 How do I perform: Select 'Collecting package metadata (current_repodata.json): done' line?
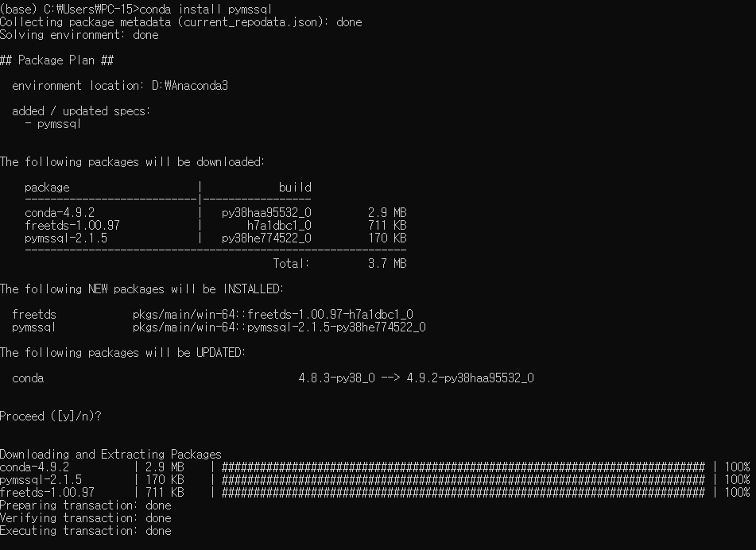(x=180, y=22)
